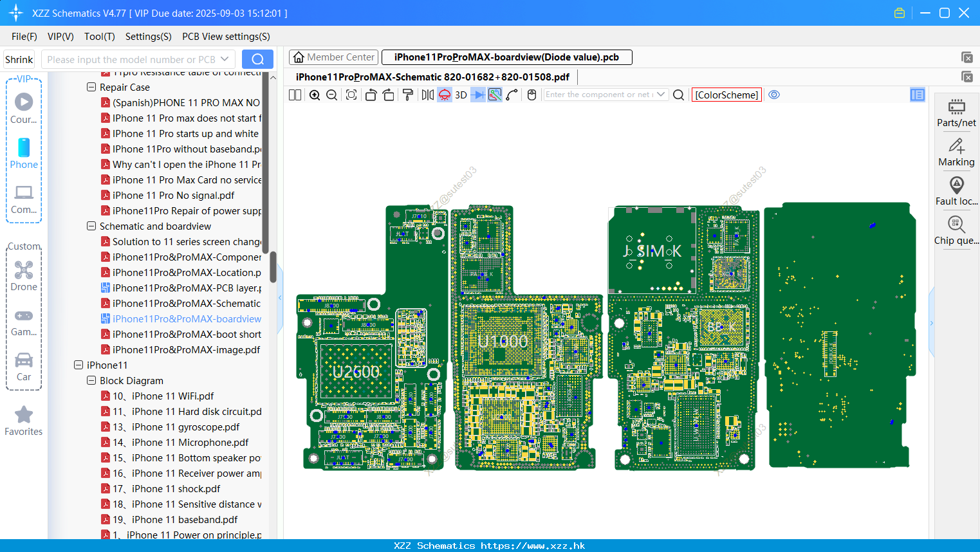
Task: Select the boardview(Diode value).pcb tab
Action: [507, 57]
